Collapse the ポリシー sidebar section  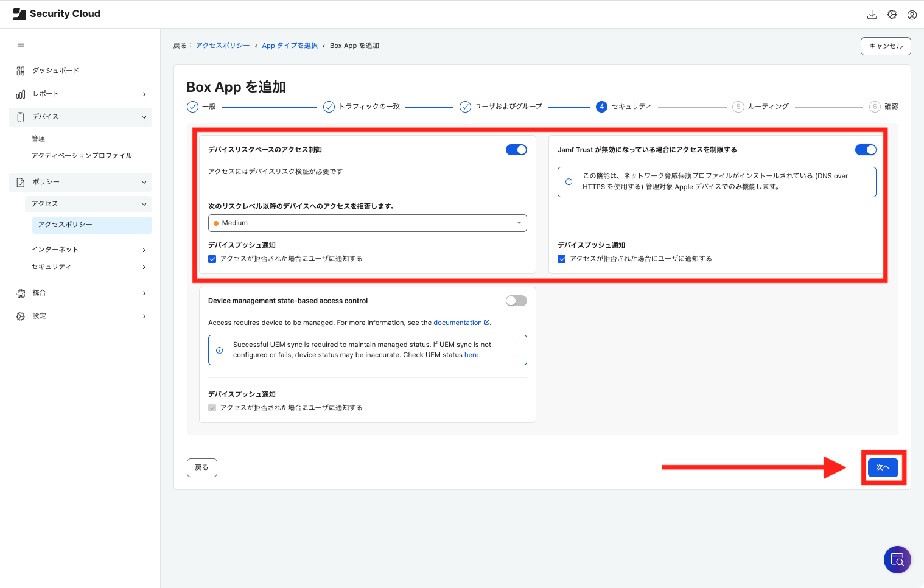click(x=144, y=183)
